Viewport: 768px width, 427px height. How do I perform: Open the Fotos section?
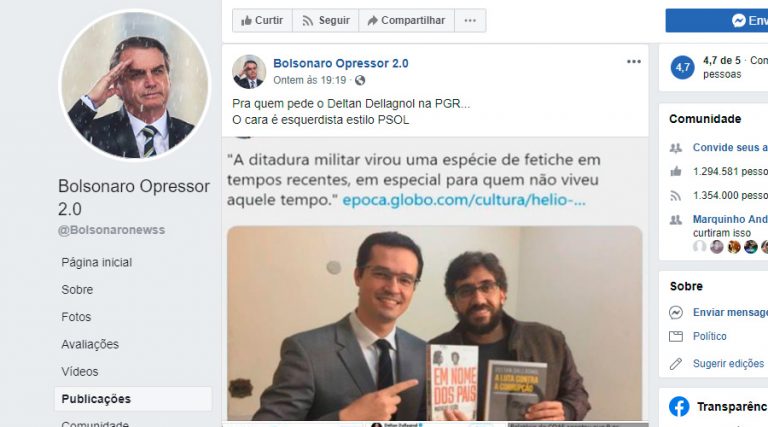[76, 317]
